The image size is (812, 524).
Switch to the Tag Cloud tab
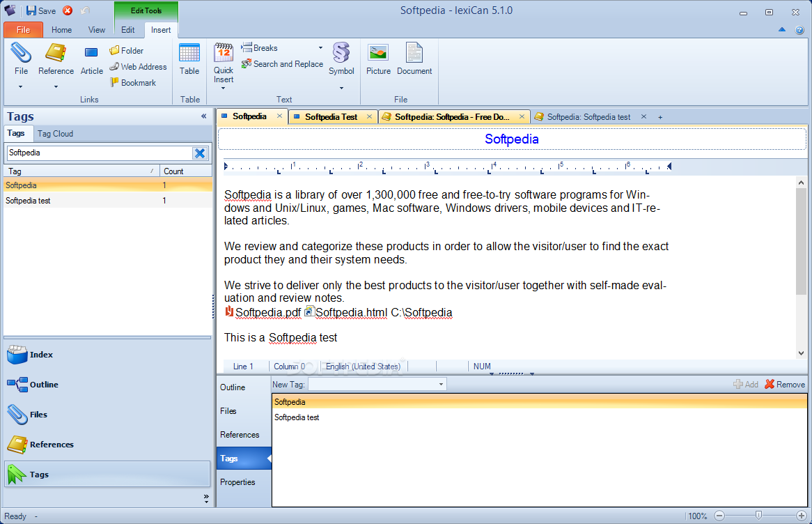(x=55, y=134)
